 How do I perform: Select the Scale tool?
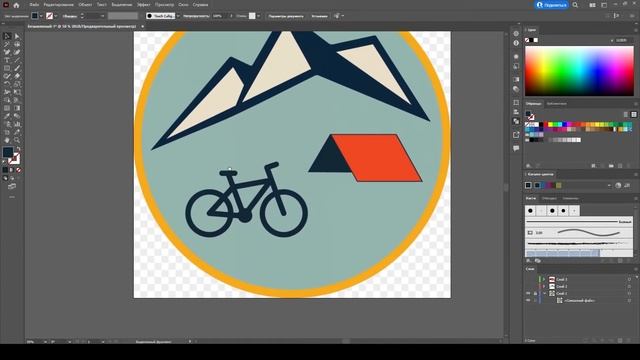(x=17, y=84)
